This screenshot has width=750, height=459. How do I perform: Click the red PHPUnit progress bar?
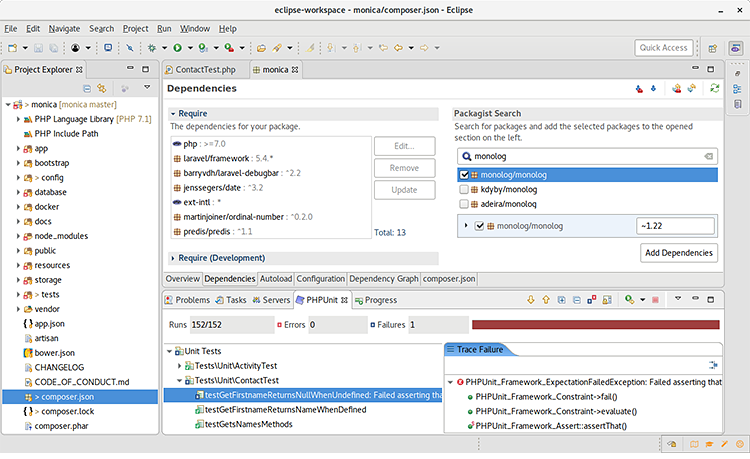[x=594, y=324]
